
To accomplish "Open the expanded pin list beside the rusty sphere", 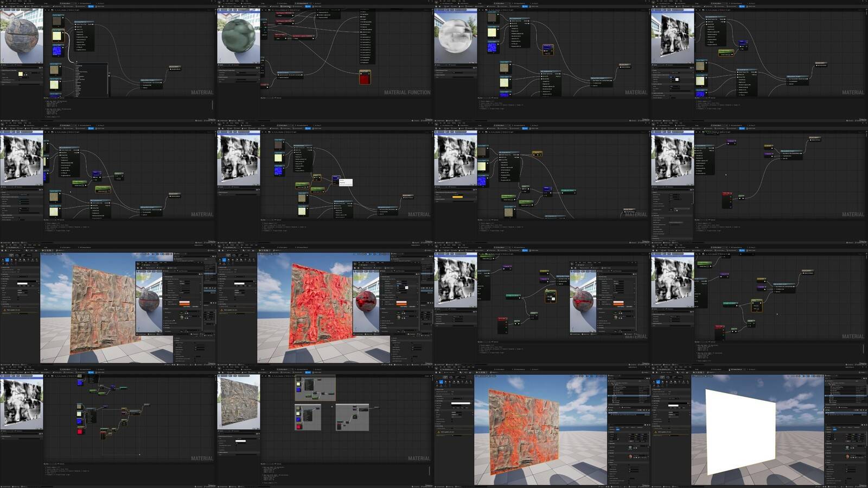I will [x=91, y=80].
